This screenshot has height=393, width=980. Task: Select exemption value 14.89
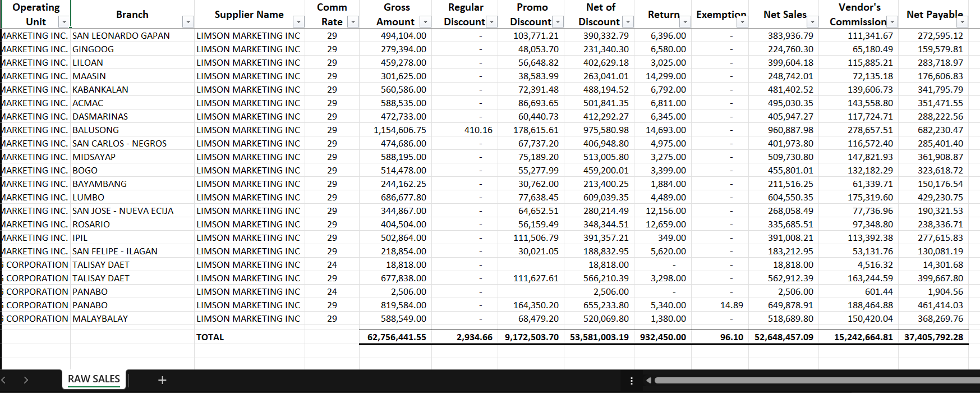(x=720, y=305)
